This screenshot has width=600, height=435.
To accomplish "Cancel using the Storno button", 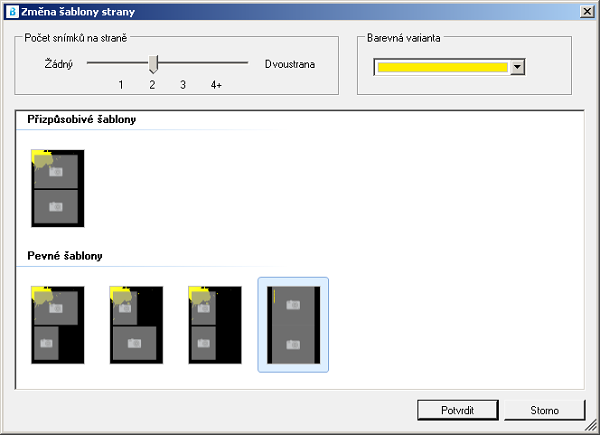I will [x=544, y=410].
